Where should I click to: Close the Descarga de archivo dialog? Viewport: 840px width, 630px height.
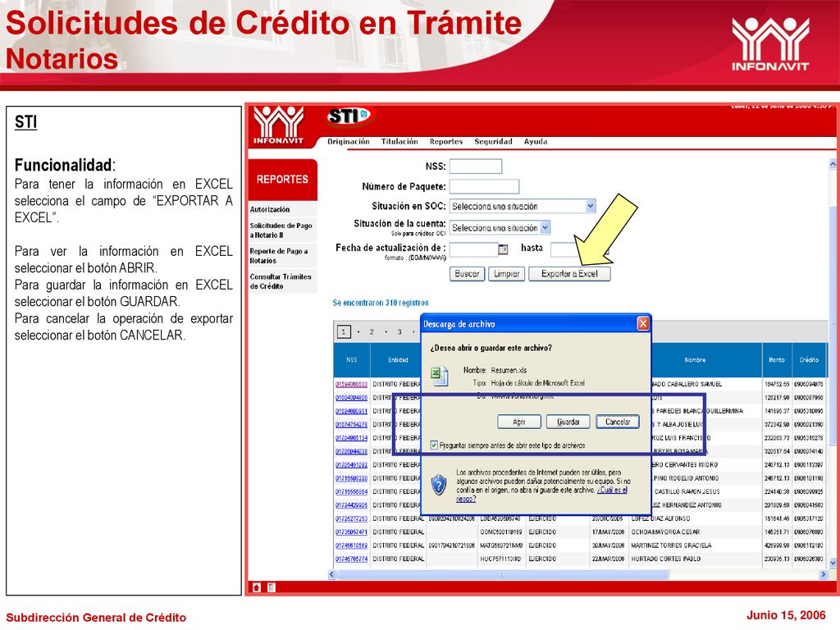point(643,323)
